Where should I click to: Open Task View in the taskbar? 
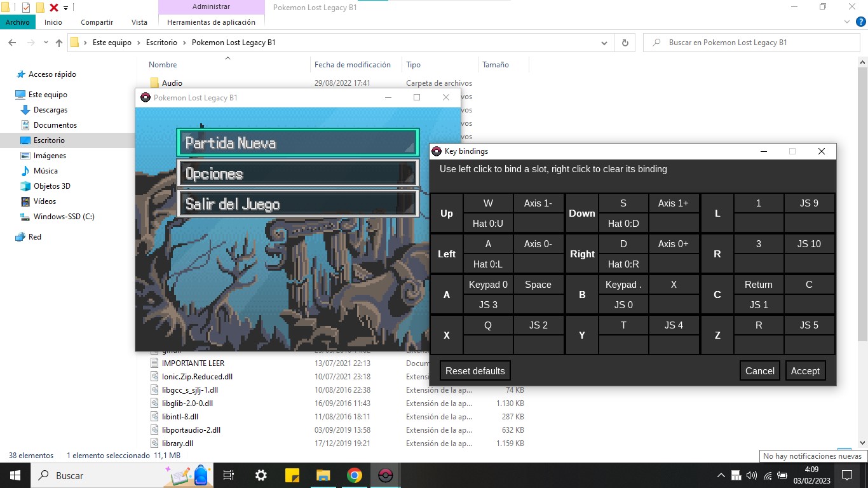[229, 475]
